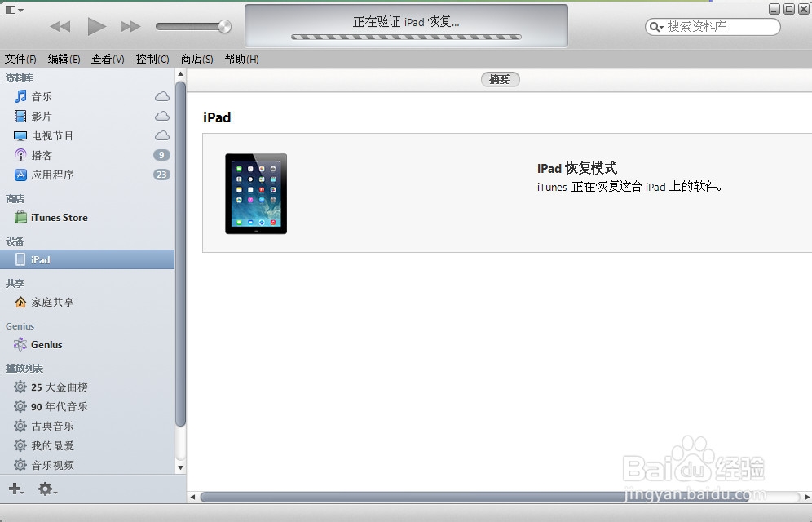Click the fast-forward next track button

point(130,26)
